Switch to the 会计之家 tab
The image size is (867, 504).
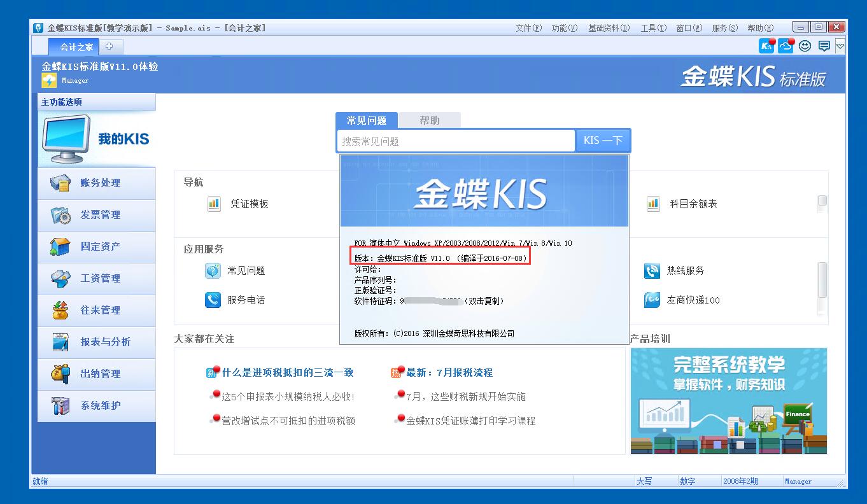[73, 46]
